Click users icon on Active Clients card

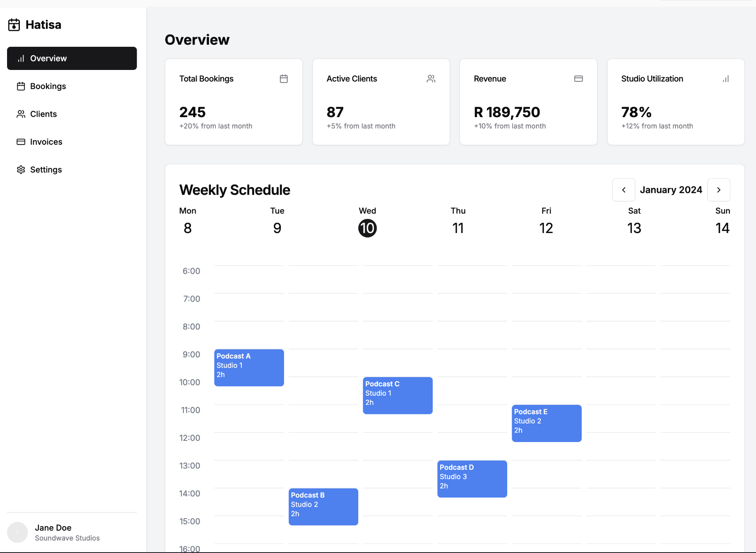click(431, 79)
